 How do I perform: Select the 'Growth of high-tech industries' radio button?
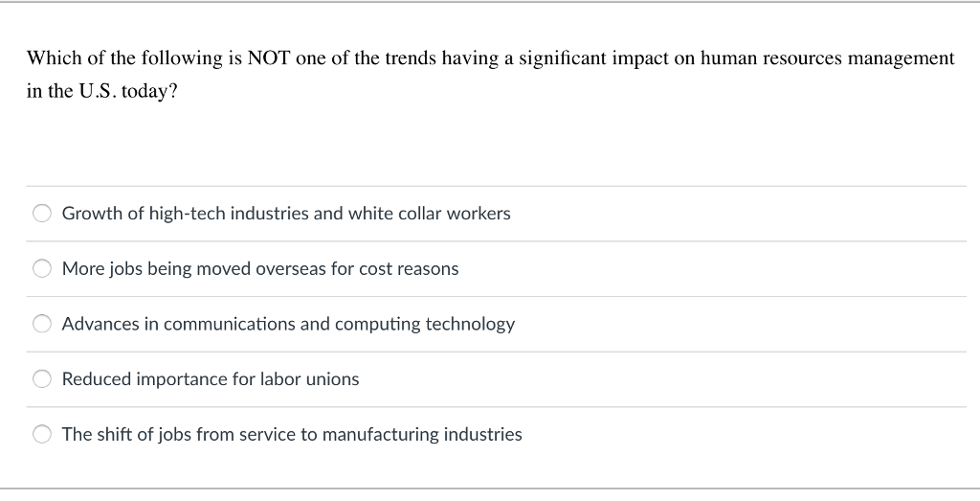click(42, 214)
